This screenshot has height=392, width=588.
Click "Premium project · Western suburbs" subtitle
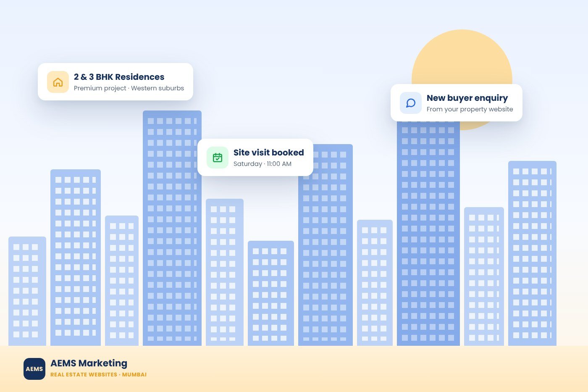pos(129,88)
